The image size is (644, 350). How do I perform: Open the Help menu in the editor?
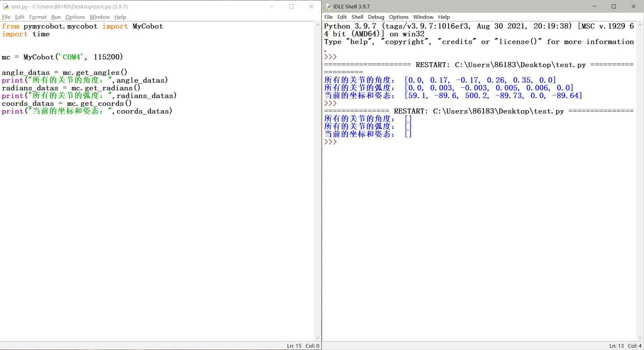[x=120, y=17]
